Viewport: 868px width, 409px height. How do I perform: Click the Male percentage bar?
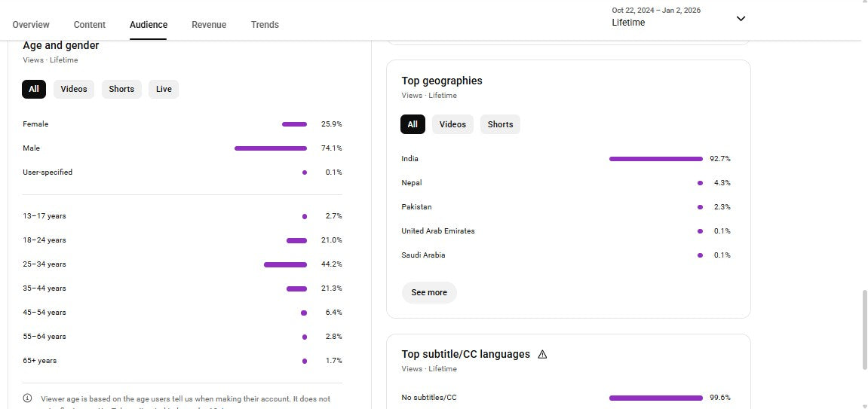[x=271, y=148]
